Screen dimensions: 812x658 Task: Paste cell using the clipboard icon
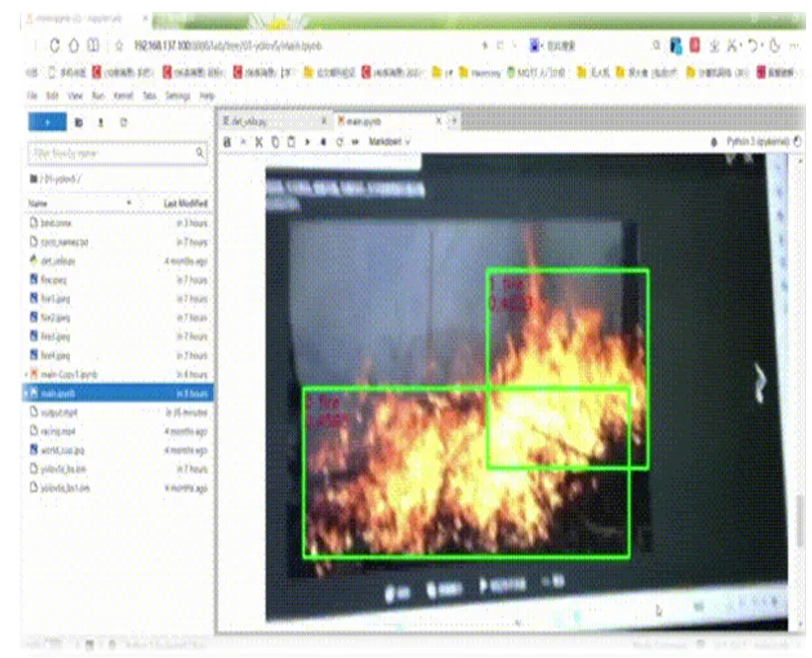291,142
